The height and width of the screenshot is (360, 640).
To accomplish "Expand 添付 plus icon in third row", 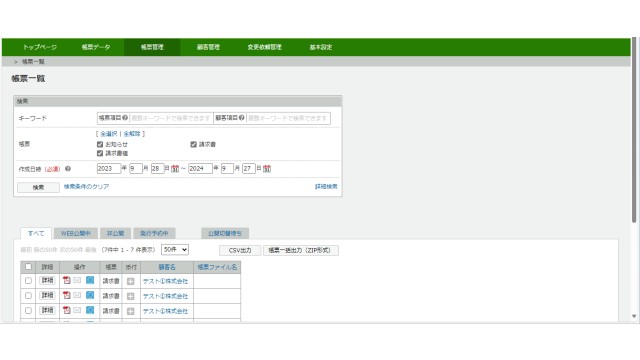I will pos(131,311).
